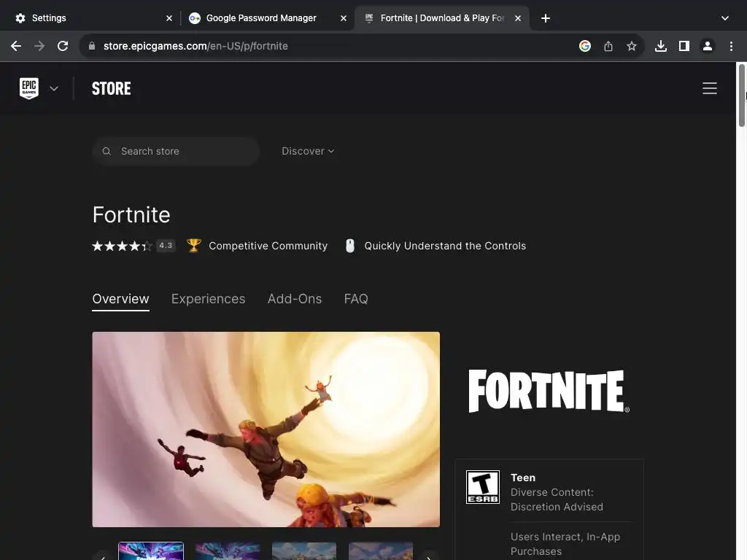The width and height of the screenshot is (747, 560).
Task: Click the browser forward arrow
Action: click(x=39, y=46)
